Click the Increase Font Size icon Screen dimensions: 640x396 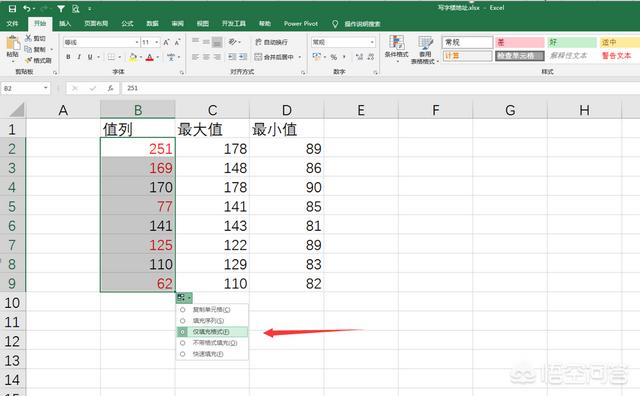pos(166,42)
